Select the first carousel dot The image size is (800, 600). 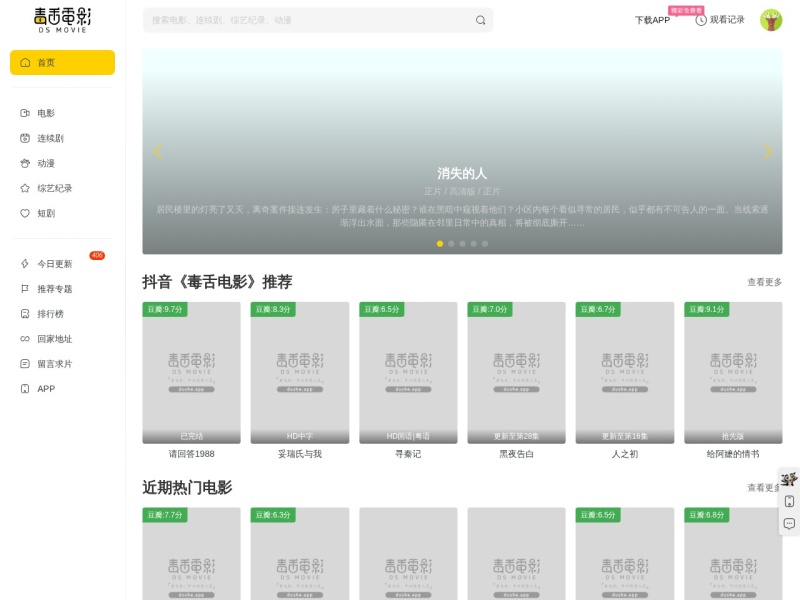pos(440,244)
